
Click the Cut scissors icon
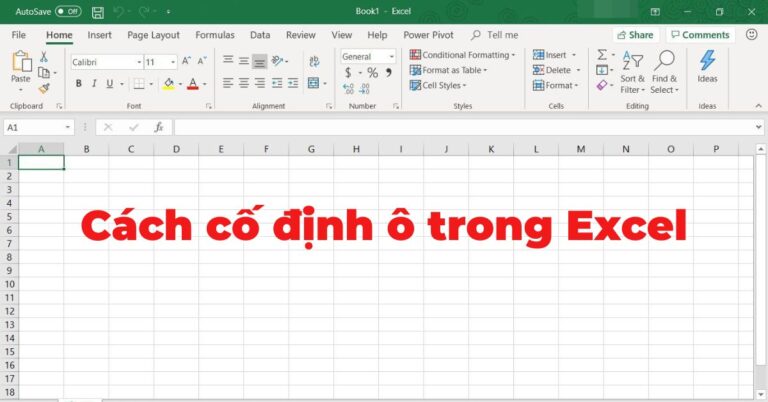coord(44,57)
